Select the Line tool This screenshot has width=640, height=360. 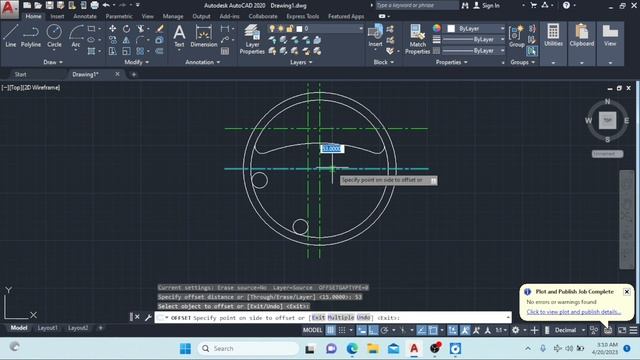[11, 36]
